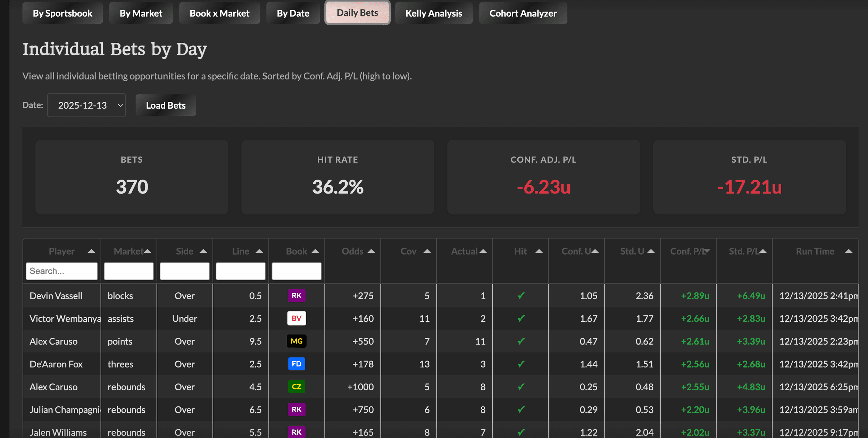Switch to By Sportsbook tab
Viewport: 868px width, 438px height.
click(x=62, y=13)
